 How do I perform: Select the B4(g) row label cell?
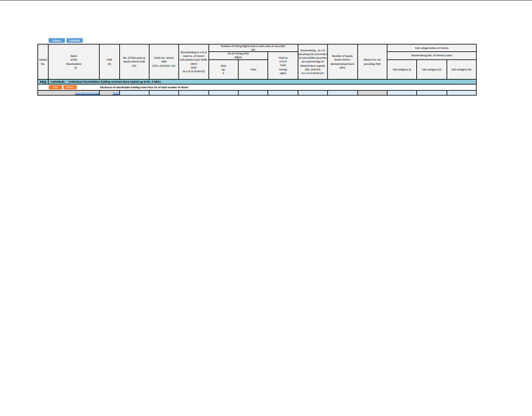43,82
